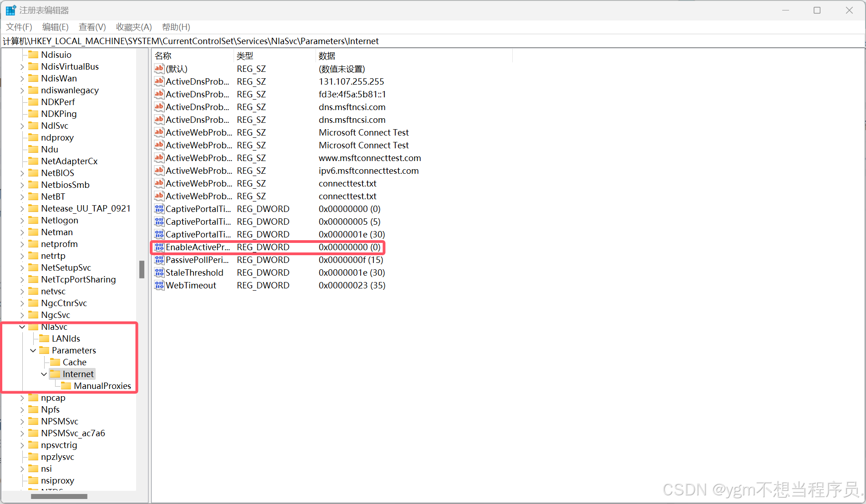Select the NetSetupSvc key
This screenshot has height=504, width=866.
point(66,267)
